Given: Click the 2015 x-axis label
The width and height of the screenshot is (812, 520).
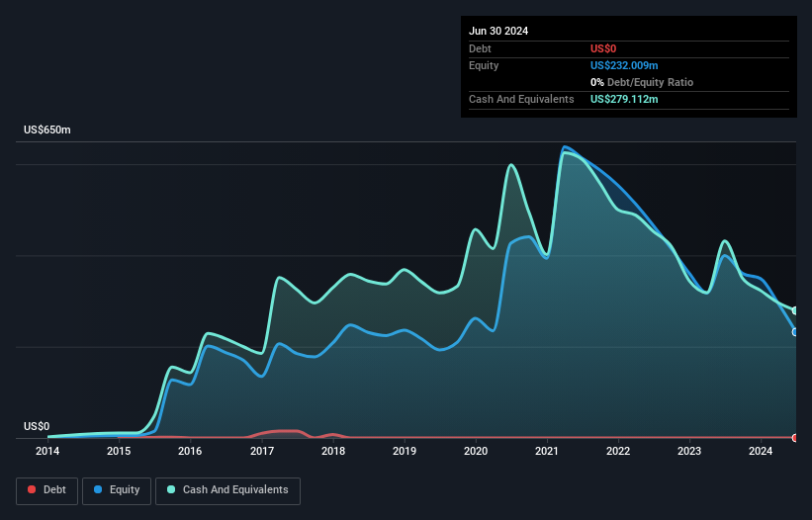Looking at the screenshot, I should coord(119,451).
